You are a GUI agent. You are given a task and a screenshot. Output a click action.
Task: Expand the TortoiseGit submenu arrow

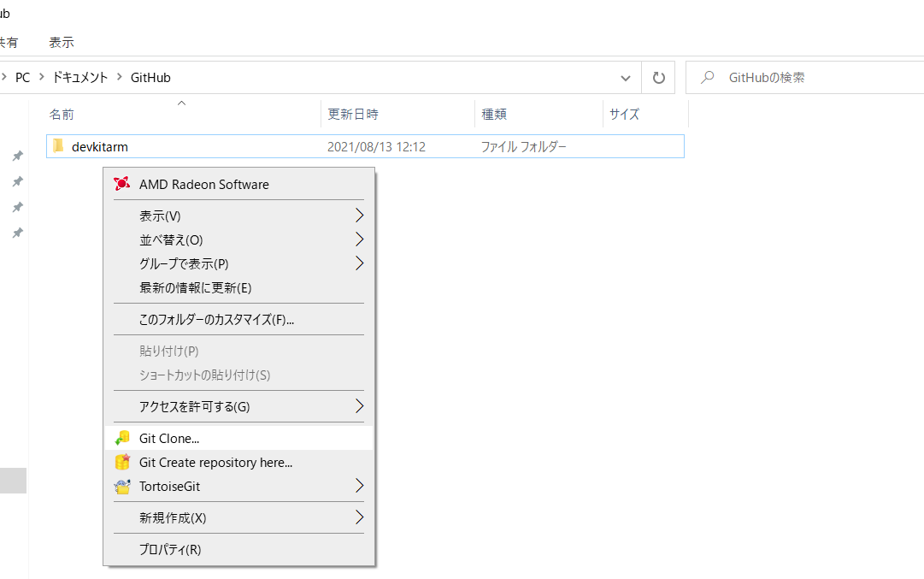tap(360, 486)
